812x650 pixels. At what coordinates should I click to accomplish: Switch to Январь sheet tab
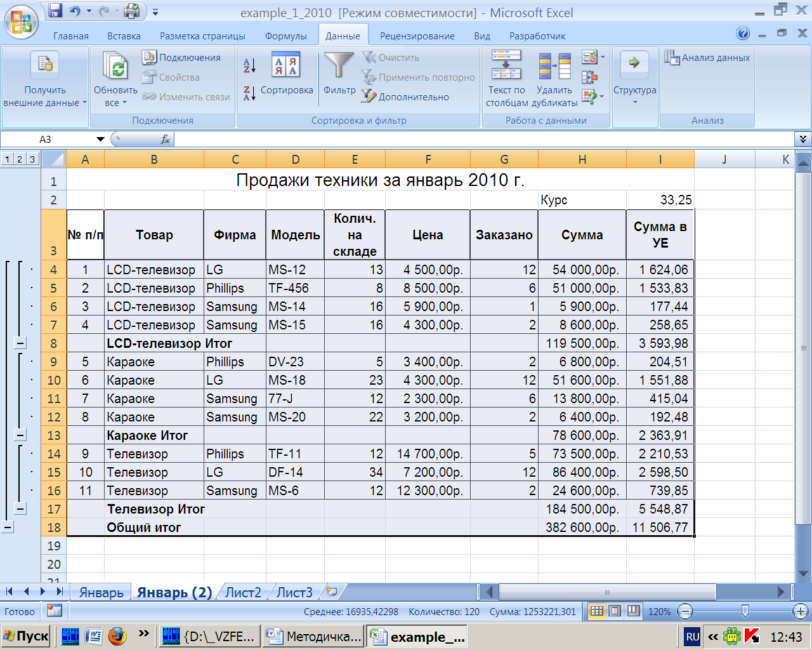pyautogui.click(x=101, y=592)
